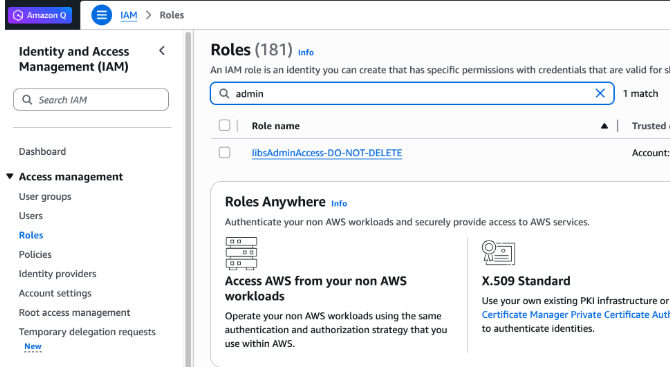Collapse the Access management section

click(10, 177)
